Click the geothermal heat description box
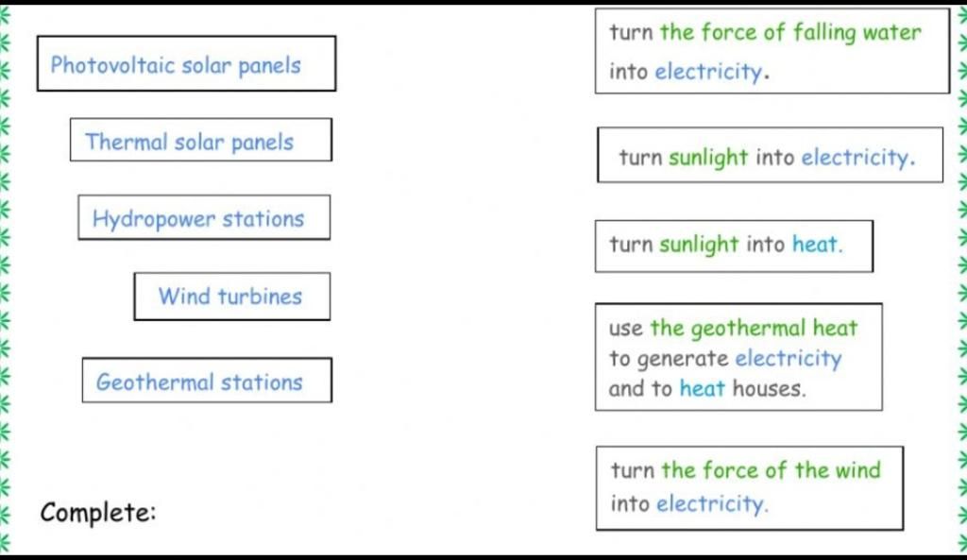 point(738,357)
